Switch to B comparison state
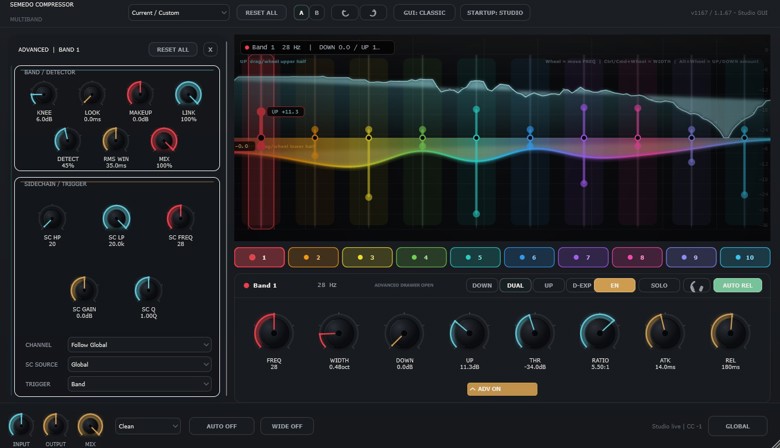Screen dimensions: 780x448 [x=317, y=13]
